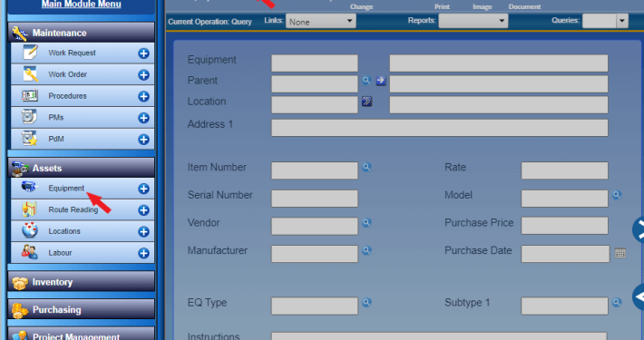Click the Labour people icon
Image resolution: width=644 pixels, height=340 pixels.
30,252
